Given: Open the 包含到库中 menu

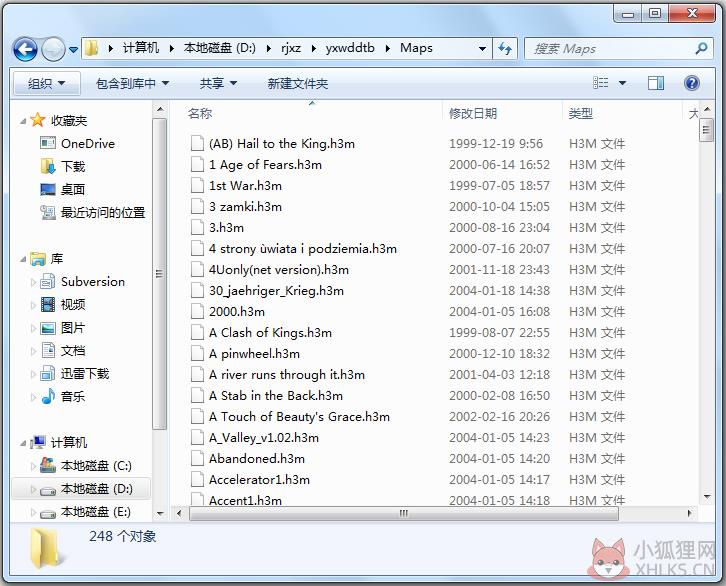Looking at the screenshot, I should (x=132, y=83).
